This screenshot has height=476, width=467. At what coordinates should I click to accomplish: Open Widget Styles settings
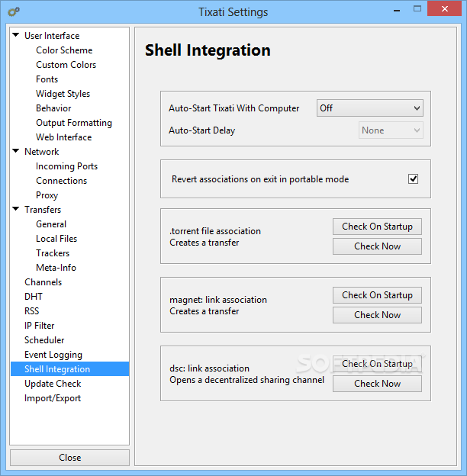63,94
